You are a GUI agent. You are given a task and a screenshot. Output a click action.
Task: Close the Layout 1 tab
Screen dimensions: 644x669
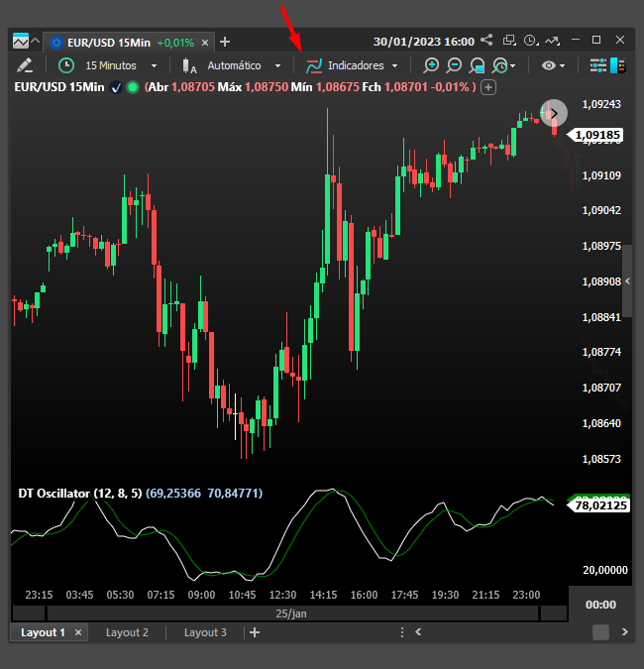pyautogui.click(x=78, y=632)
